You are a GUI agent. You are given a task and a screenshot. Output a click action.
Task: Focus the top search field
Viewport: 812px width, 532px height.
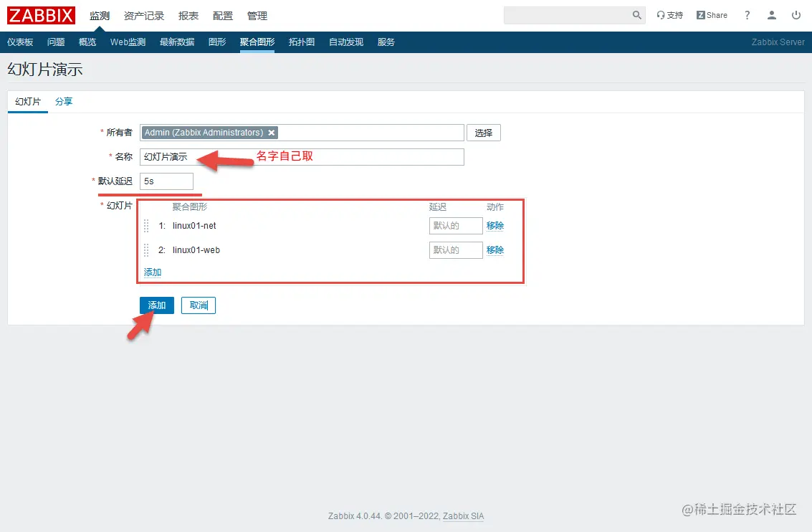click(x=568, y=15)
